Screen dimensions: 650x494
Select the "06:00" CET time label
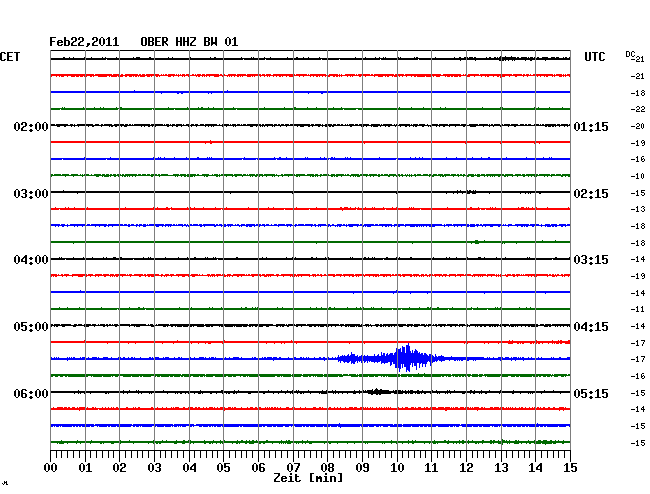tap(31, 393)
